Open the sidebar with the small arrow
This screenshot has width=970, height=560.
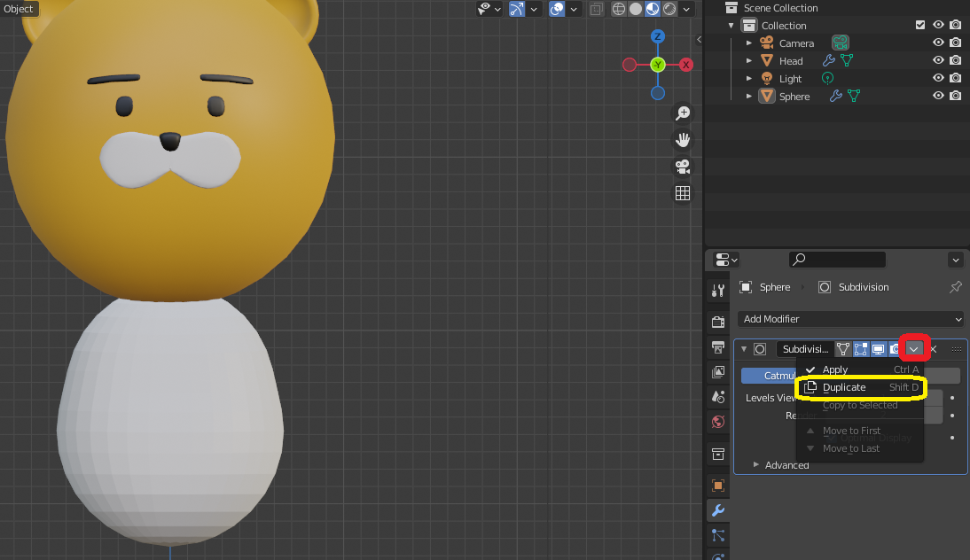pyautogui.click(x=699, y=40)
